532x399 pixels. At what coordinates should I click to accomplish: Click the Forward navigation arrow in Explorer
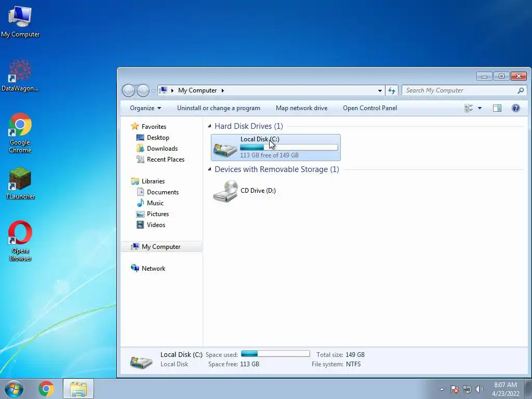click(x=143, y=90)
